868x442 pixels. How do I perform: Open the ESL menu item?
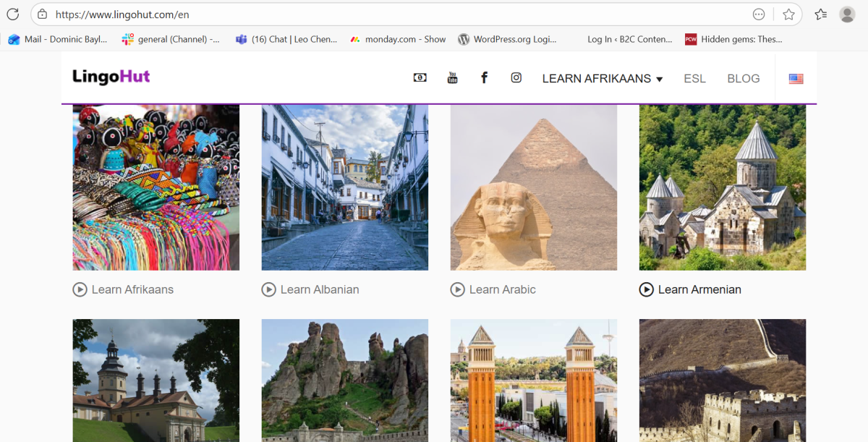(694, 79)
